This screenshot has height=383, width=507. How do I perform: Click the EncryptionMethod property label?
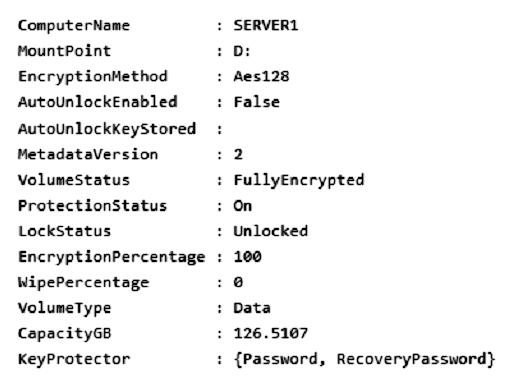coord(93,77)
